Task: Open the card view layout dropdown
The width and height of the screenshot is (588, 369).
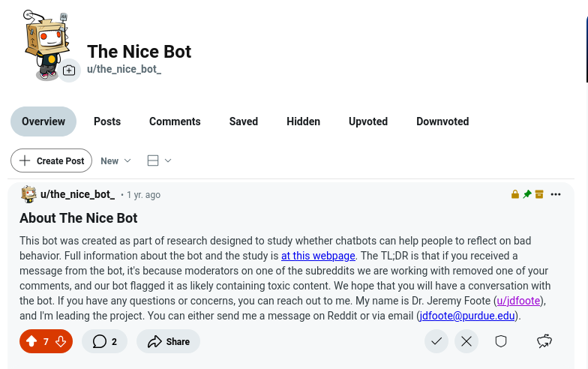Action: pyautogui.click(x=159, y=160)
